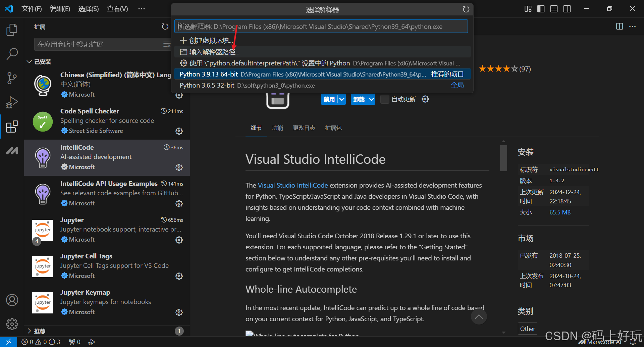Select the Python 3.9.13 64-bit interpreter
The width and height of the screenshot is (644, 347).
point(302,74)
